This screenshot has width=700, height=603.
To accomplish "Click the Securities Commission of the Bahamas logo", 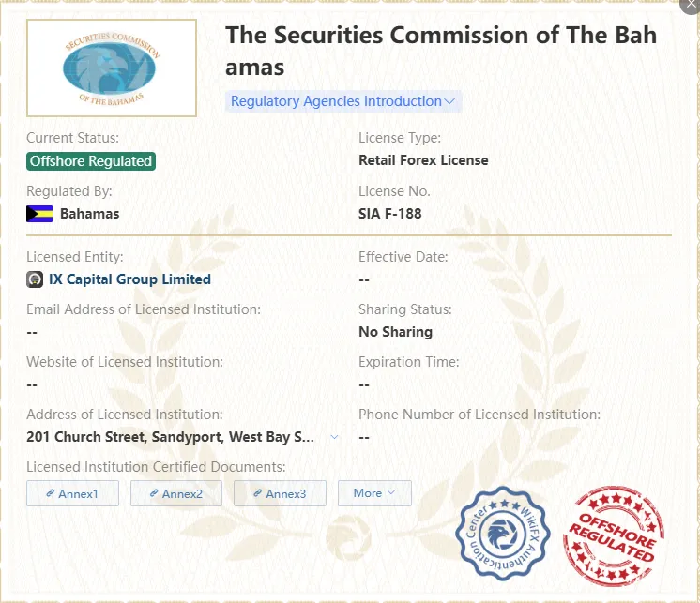I will (111, 68).
